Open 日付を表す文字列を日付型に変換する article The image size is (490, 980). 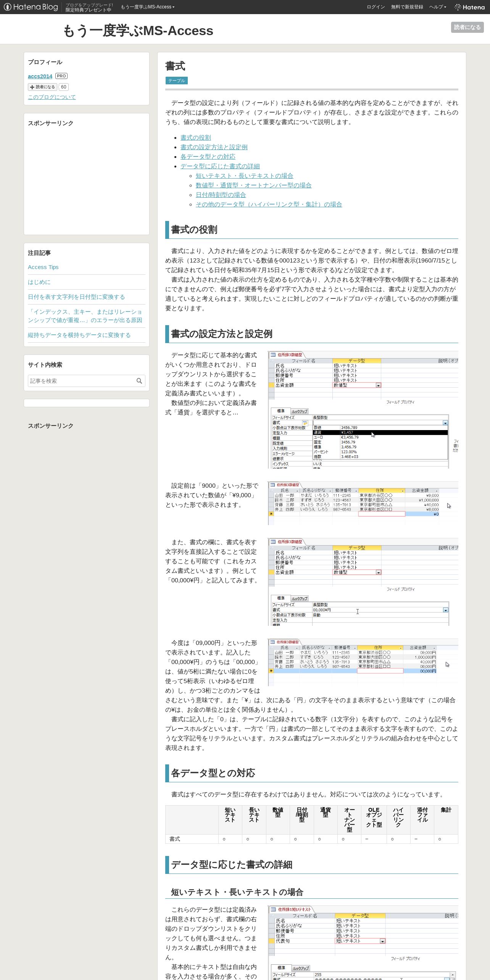point(76,297)
